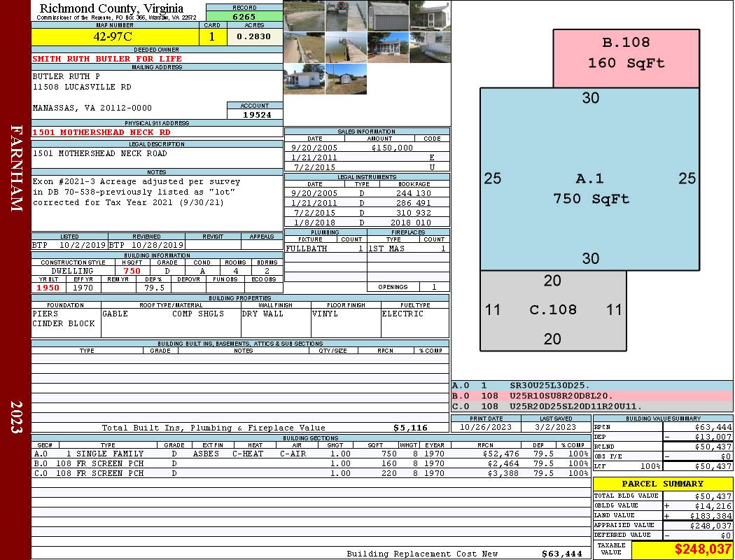Select physical address 1501 MOTHERSHEAD NECK RD
Viewport: 735px width, 560px height.
click(x=101, y=132)
